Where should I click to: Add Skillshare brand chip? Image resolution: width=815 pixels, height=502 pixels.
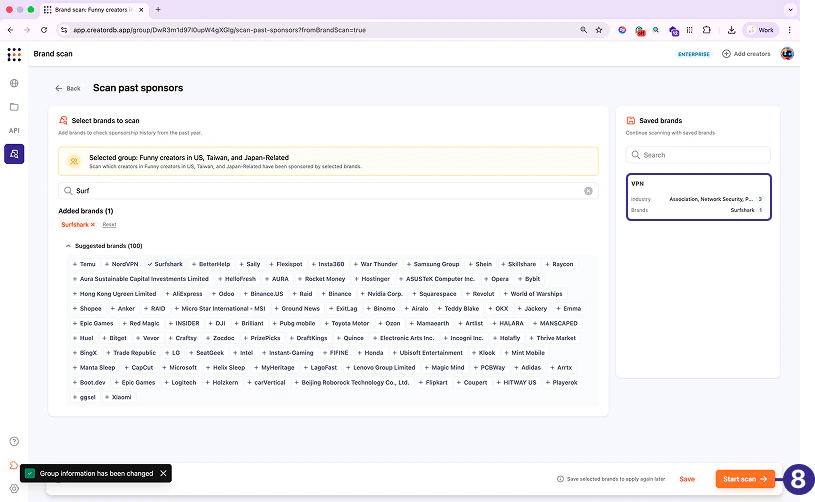(518, 264)
